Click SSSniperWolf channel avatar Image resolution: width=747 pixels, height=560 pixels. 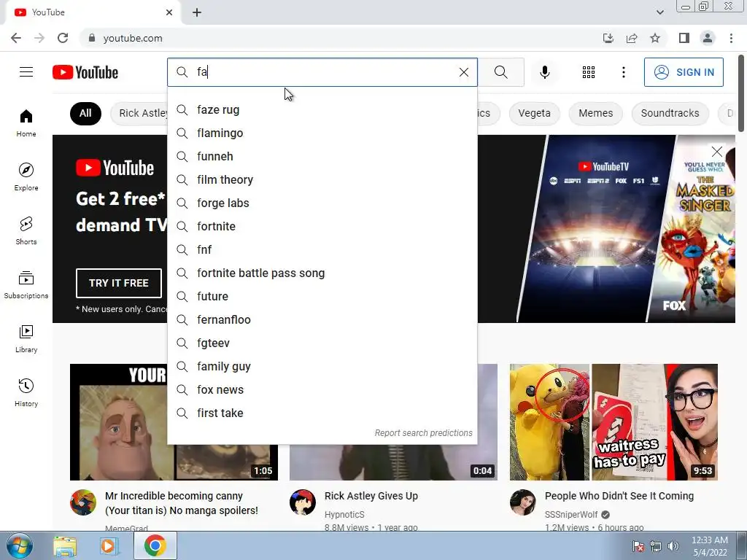522,502
